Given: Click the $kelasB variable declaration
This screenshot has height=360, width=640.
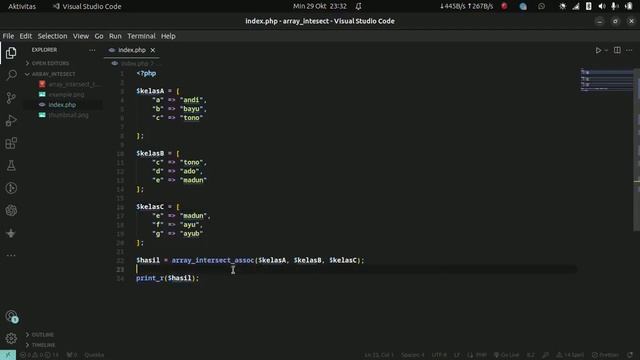Looking at the screenshot, I should click(x=150, y=153).
